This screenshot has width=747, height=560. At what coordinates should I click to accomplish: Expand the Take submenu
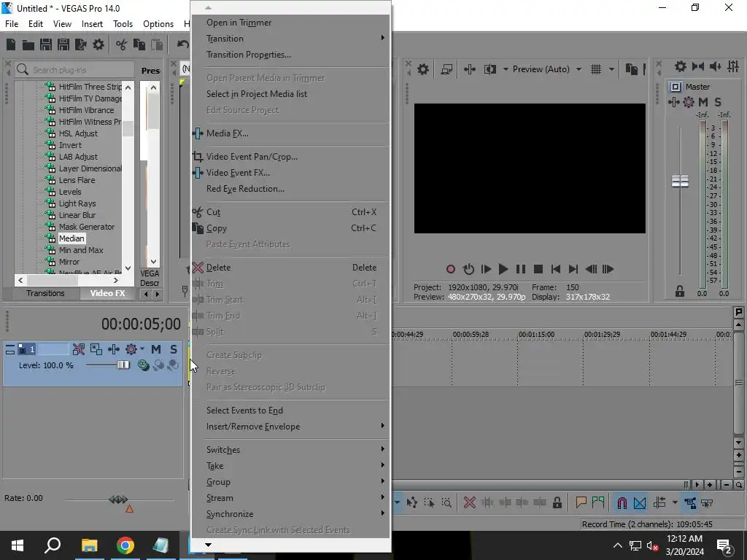click(x=290, y=466)
